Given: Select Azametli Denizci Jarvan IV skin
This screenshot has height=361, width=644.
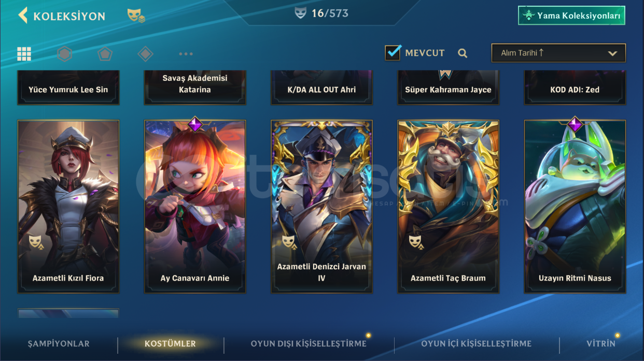Looking at the screenshot, I should coord(321,206).
